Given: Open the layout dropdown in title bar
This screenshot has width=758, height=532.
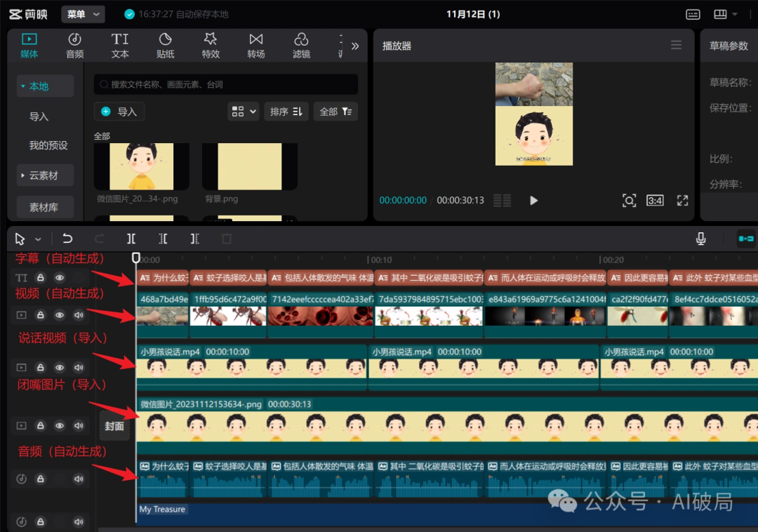Looking at the screenshot, I should 725,15.
